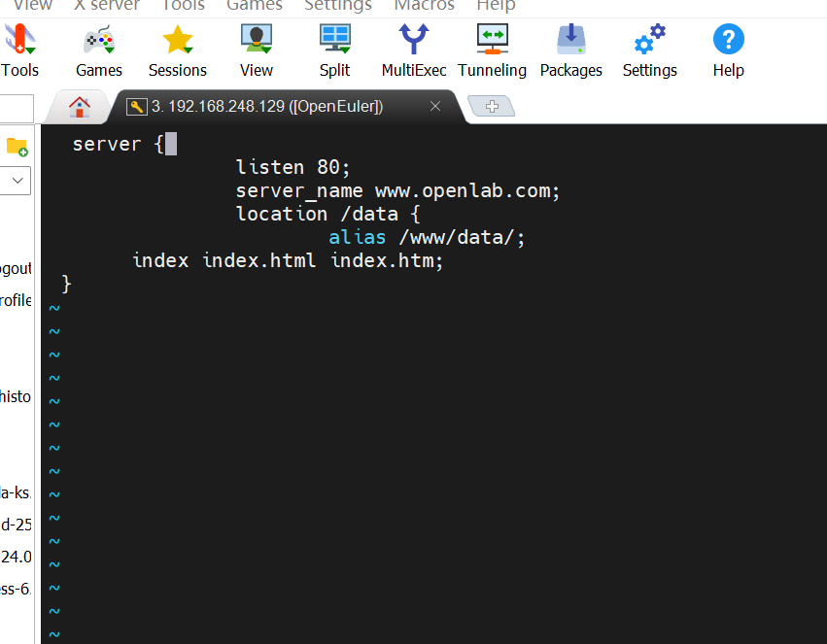Open the Packages installer icon
This screenshot has width=827, height=644.
pyautogui.click(x=570, y=41)
